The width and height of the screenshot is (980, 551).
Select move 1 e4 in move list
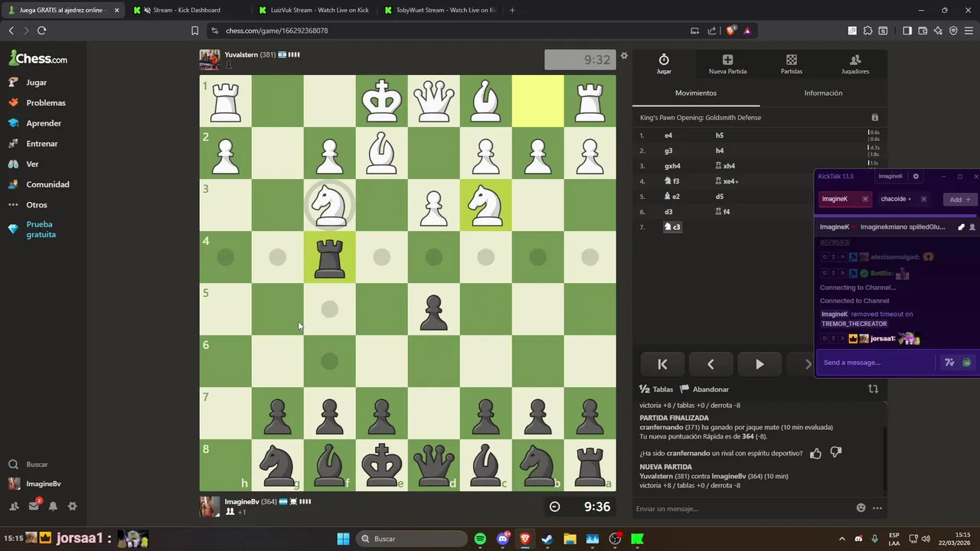pyautogui.click(x=668, y=135)
